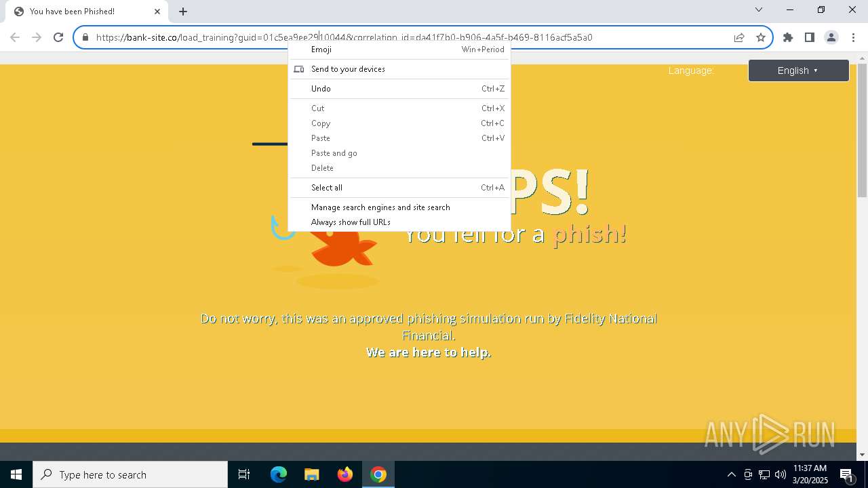Minimize the Chrome window
868x488 pixels.
(790, 9)
